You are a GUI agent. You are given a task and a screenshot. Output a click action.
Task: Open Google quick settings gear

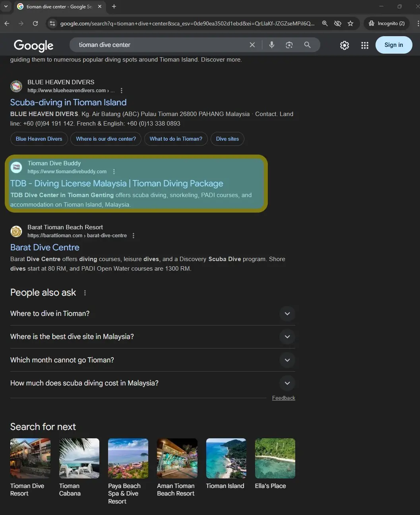(345, 45)
